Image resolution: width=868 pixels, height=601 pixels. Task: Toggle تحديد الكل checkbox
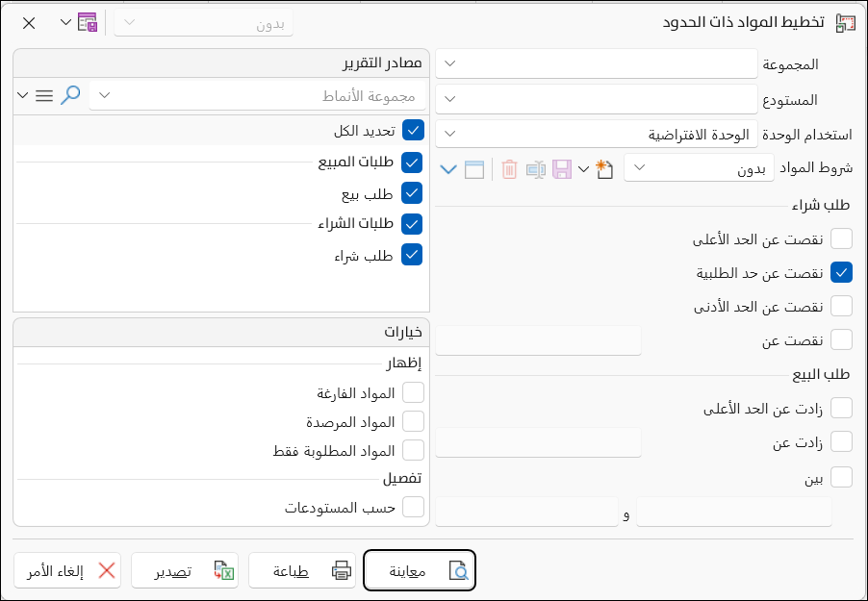tap(413, 131)
